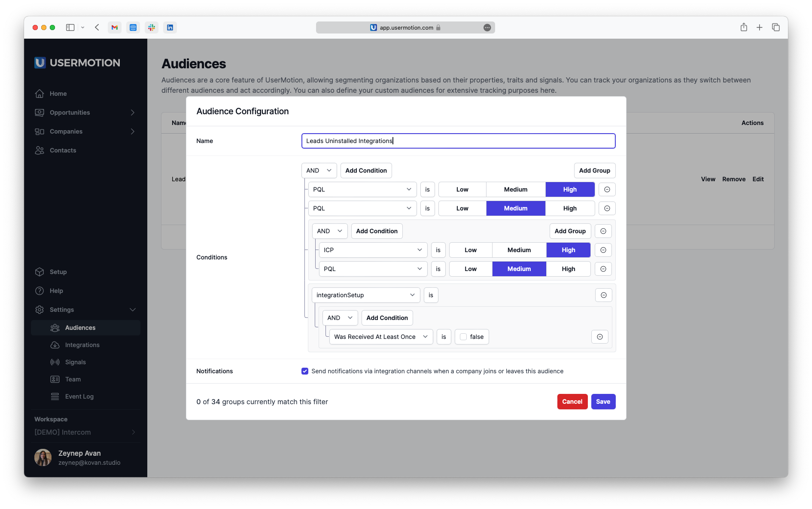Collapse the Settings section chevron
The height and width of the screenshot is (509, 812).
[133, 310]
